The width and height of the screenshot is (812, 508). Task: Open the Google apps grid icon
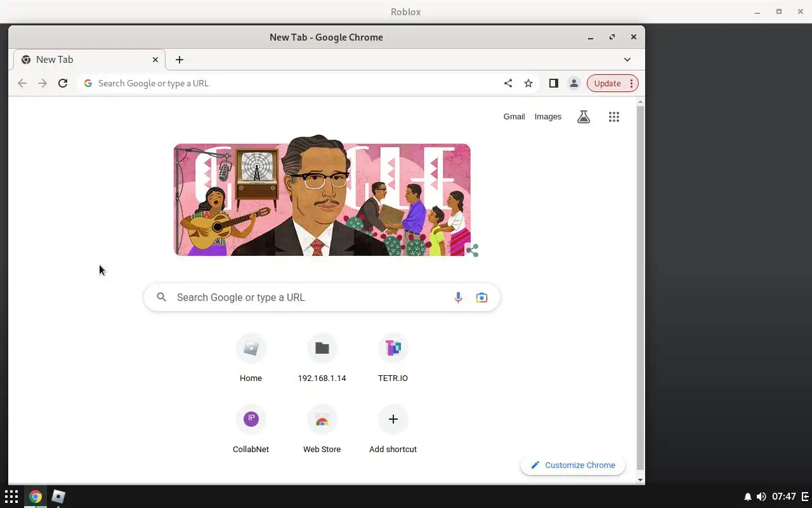click(614, 117)
